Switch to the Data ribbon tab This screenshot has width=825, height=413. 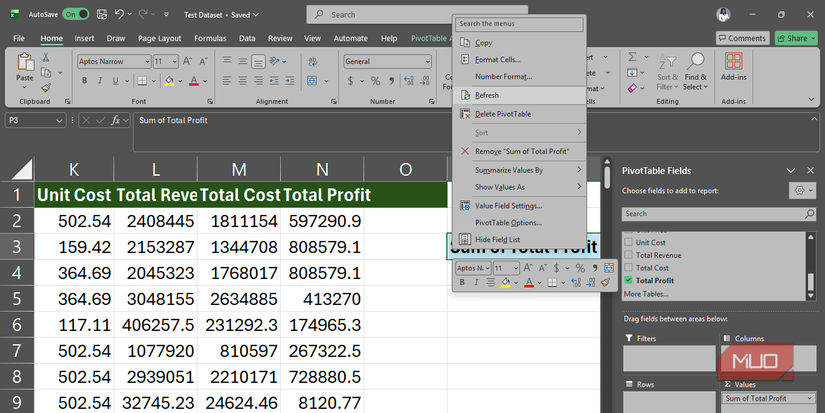[247, 38]
